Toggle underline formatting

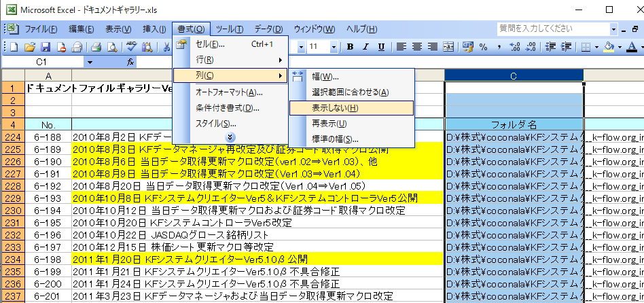click(x=381, y=47)
